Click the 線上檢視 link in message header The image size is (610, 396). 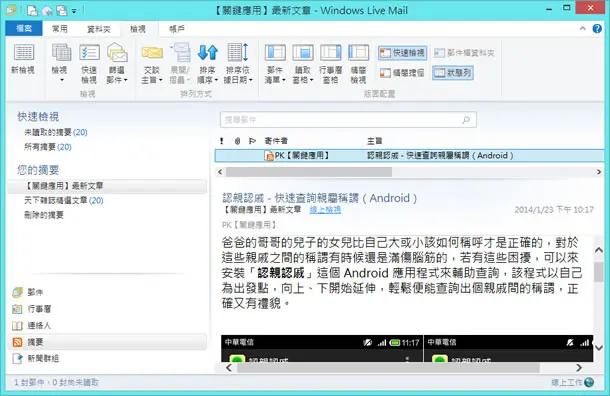point(325,210)
